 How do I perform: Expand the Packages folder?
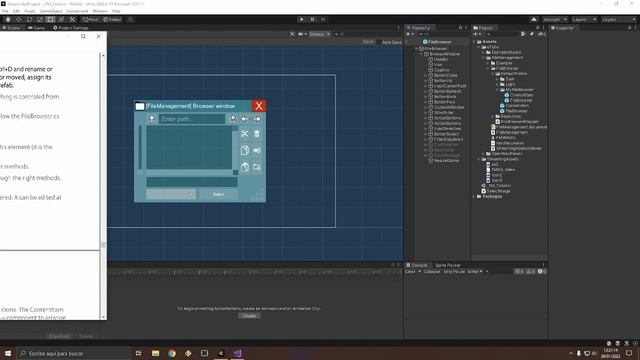[x=474, y=196]
